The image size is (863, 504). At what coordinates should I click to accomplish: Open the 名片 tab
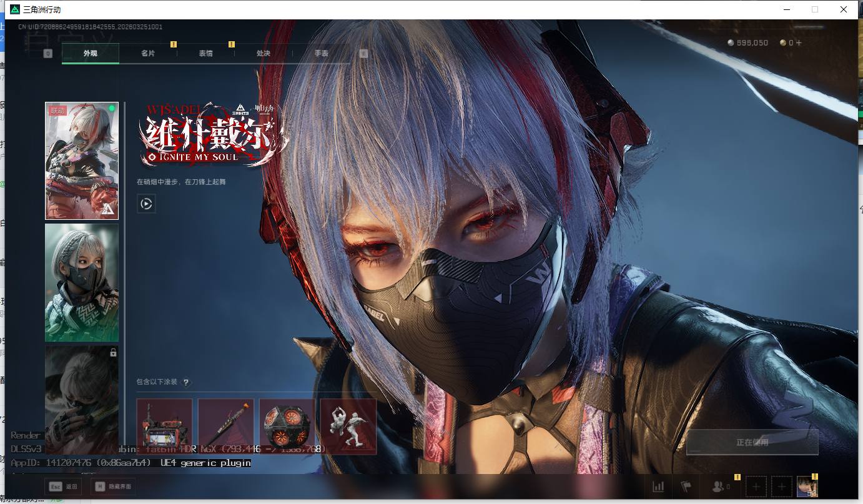click(148, 54)
